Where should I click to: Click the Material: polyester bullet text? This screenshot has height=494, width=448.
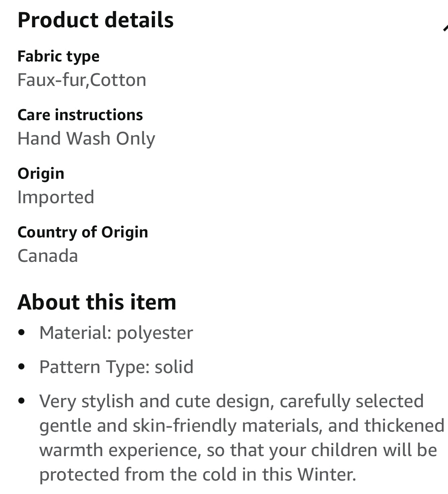[x=116, y=333]
